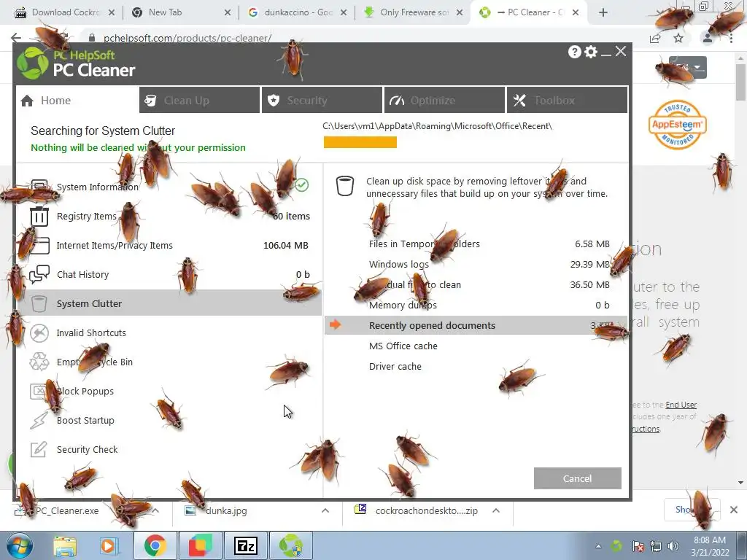Image resolution: width=747 pixels, height=560 pixels.
Task: Select the Security Check row
Action: 169,449
